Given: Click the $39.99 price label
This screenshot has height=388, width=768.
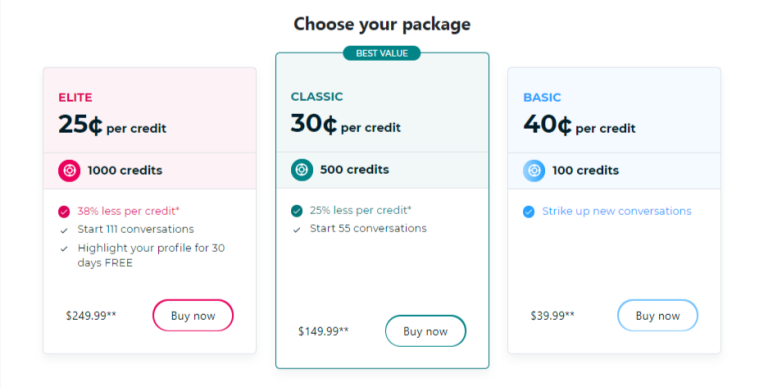Looking at the screenshot, I should tap(552, 315).
